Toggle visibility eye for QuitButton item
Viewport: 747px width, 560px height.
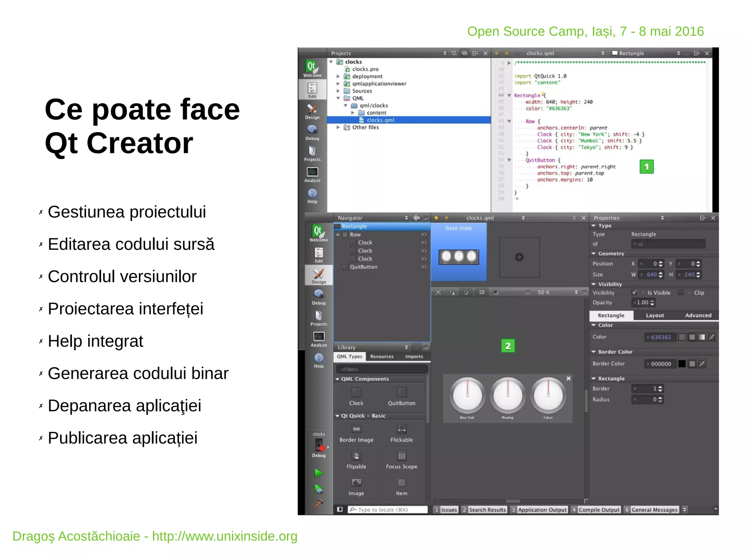point(424,267)
